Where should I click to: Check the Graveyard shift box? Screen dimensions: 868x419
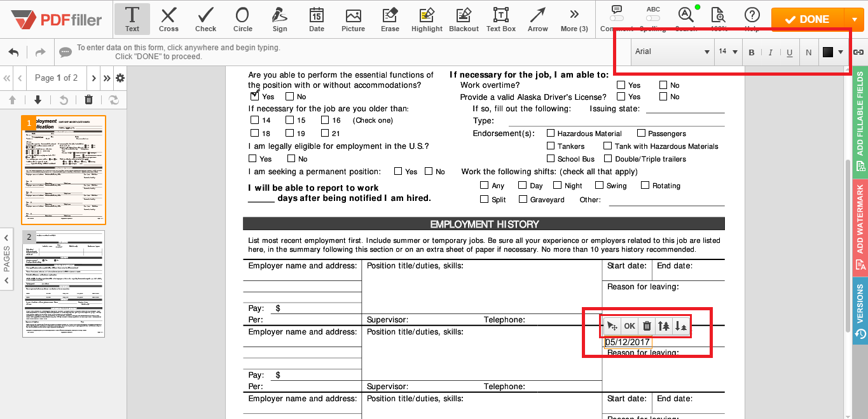(x=523, y=199)
